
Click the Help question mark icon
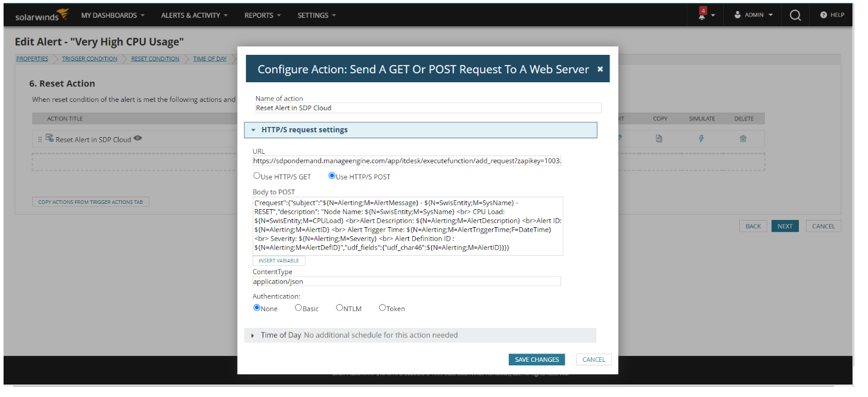[x=823, y=15]
